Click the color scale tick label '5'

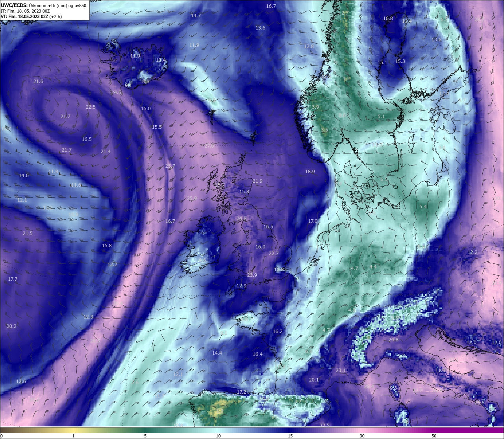pos(145,436)
